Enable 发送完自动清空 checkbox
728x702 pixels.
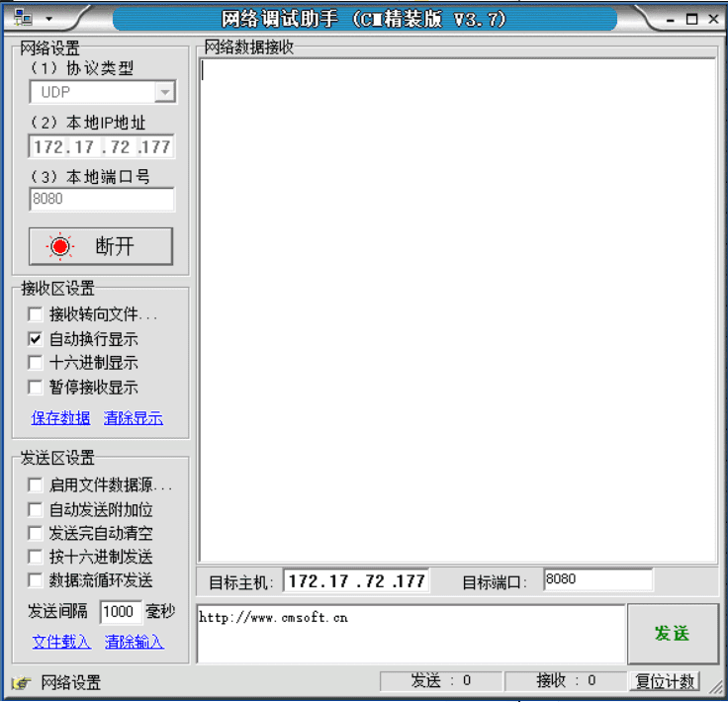tap(36, 533)
